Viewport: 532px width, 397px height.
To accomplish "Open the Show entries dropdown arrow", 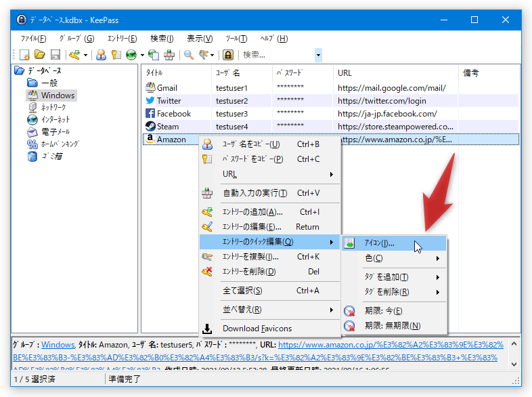I will (x=213, y=55).
